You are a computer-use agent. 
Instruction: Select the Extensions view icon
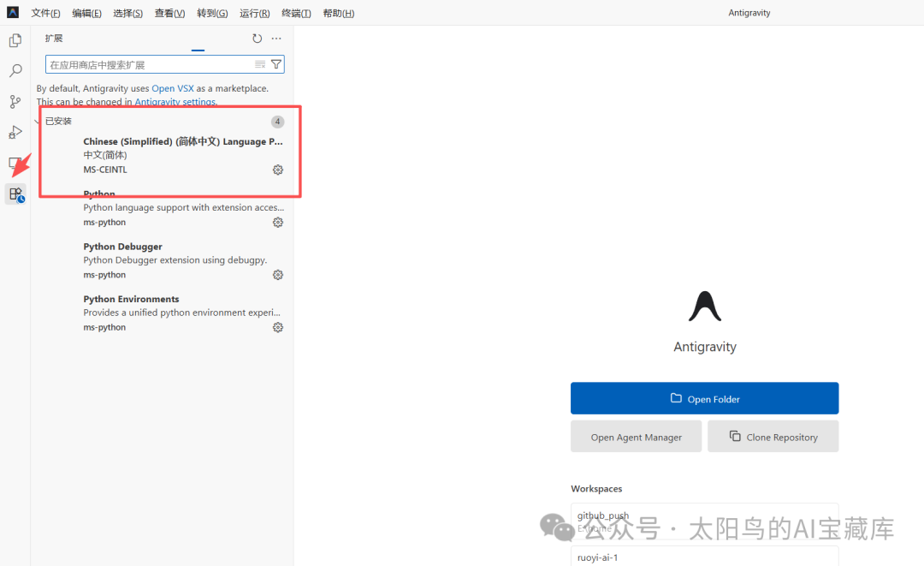click(x=16, y=194)
